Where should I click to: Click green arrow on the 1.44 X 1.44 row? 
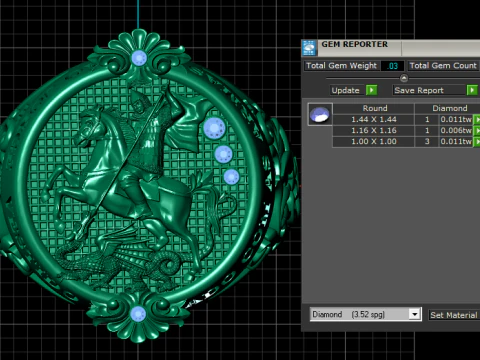(x=477, y=119)
